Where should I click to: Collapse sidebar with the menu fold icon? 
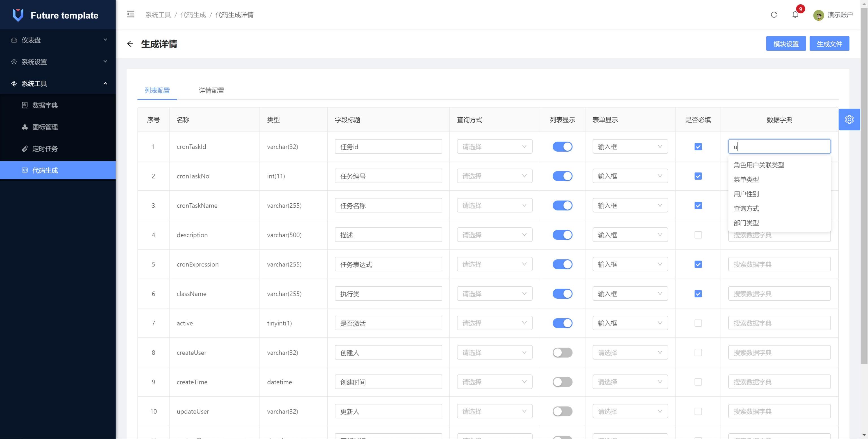pyautogui.click(x=131, y=14)
